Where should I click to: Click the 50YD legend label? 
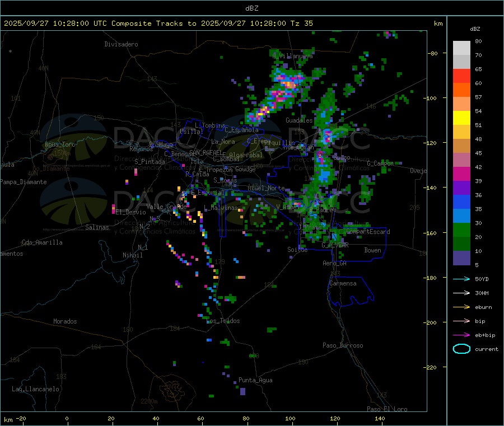[482, 279]
